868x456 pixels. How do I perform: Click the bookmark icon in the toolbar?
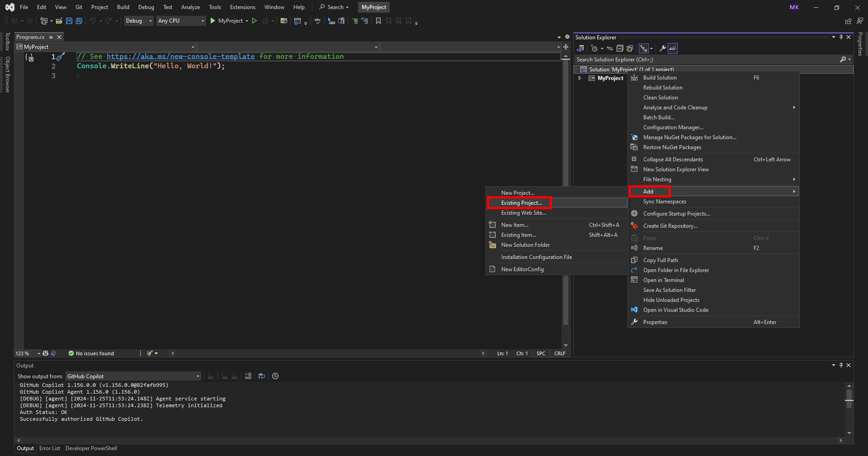tap(378, 21)
